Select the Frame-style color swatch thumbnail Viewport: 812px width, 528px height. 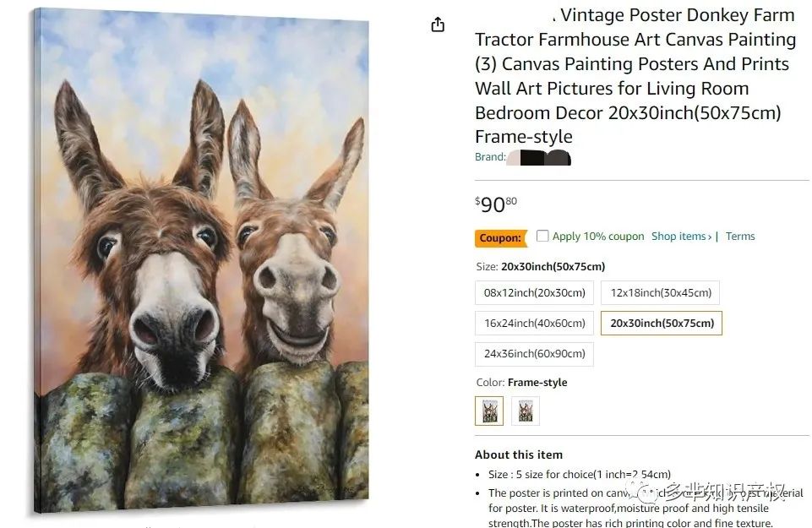[x=489, y=411]
